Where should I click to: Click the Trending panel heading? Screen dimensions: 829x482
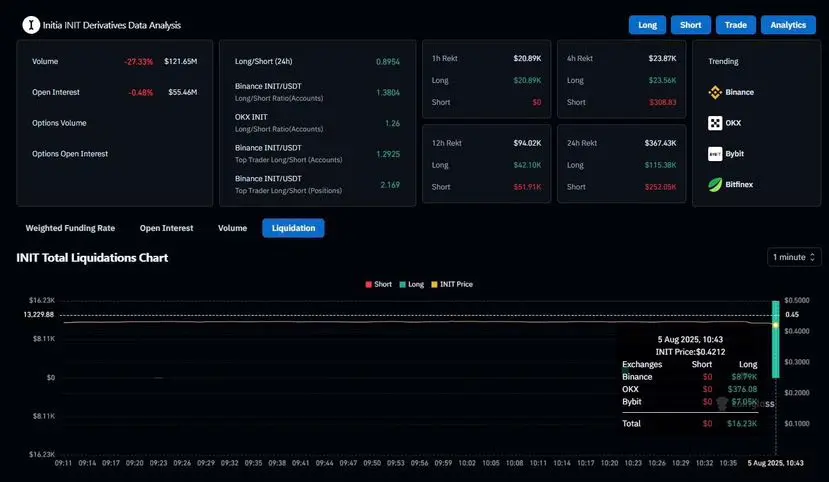tap(723, 61)
